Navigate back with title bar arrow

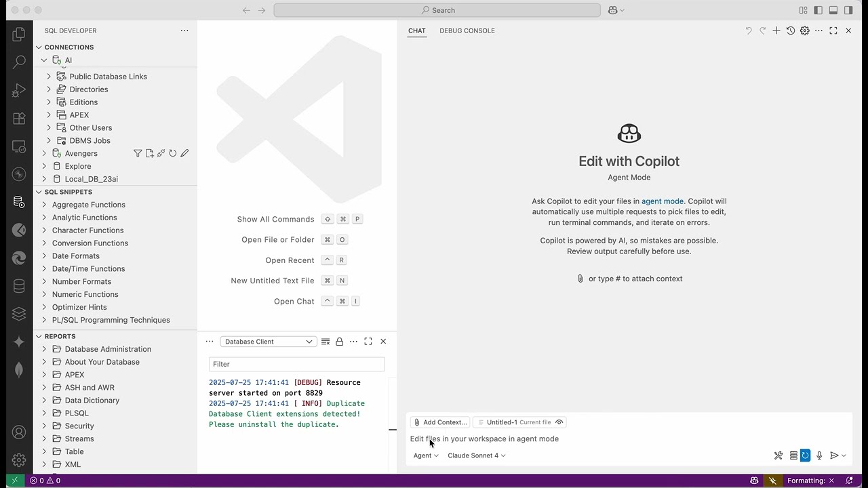pyautogui.click(x=246, y=10)
